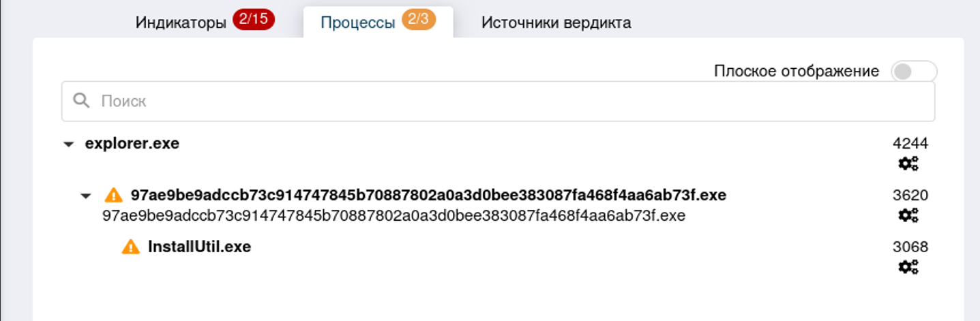Click the gears icon for process 3620
The width and height of the screenshot is (980, 321).
(x=908, y=215)
